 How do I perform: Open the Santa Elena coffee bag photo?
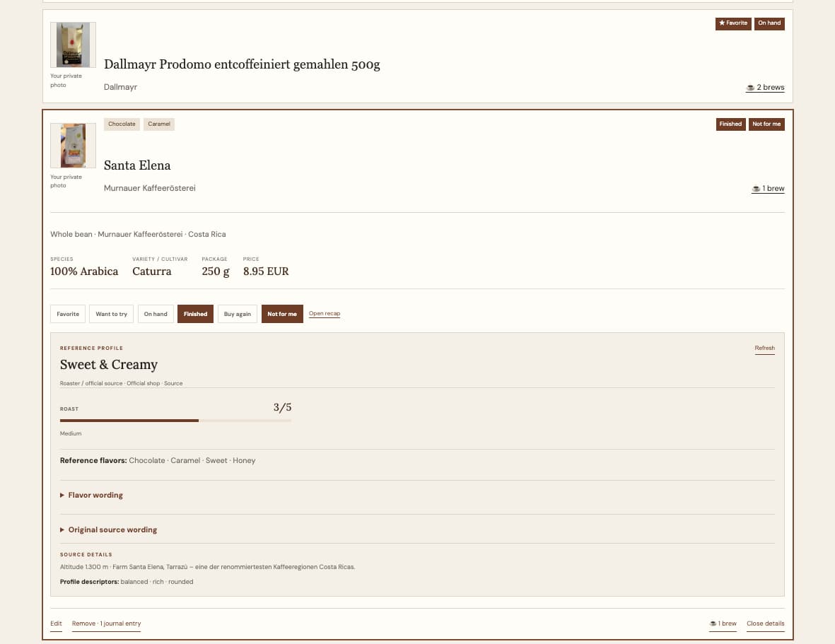[x=73, y=146]
